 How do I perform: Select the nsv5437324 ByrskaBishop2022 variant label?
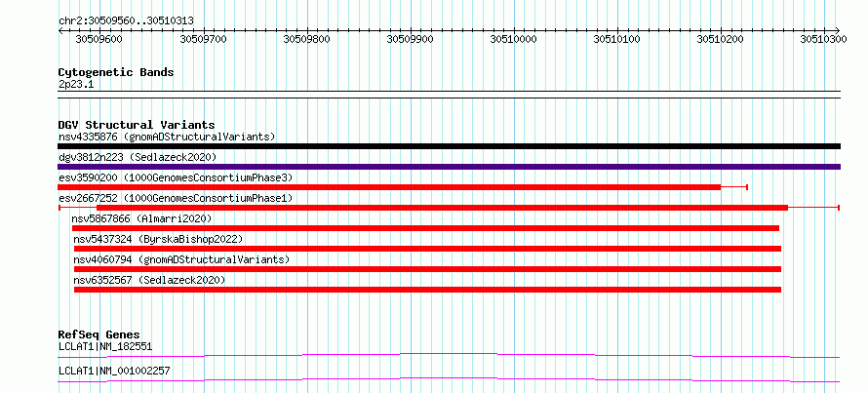point(158,239)
